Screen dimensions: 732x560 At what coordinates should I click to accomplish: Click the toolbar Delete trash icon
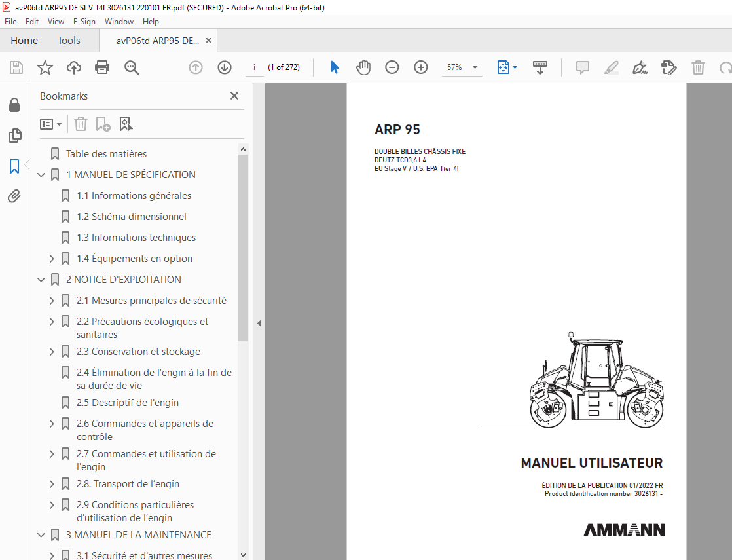point(698,67)
